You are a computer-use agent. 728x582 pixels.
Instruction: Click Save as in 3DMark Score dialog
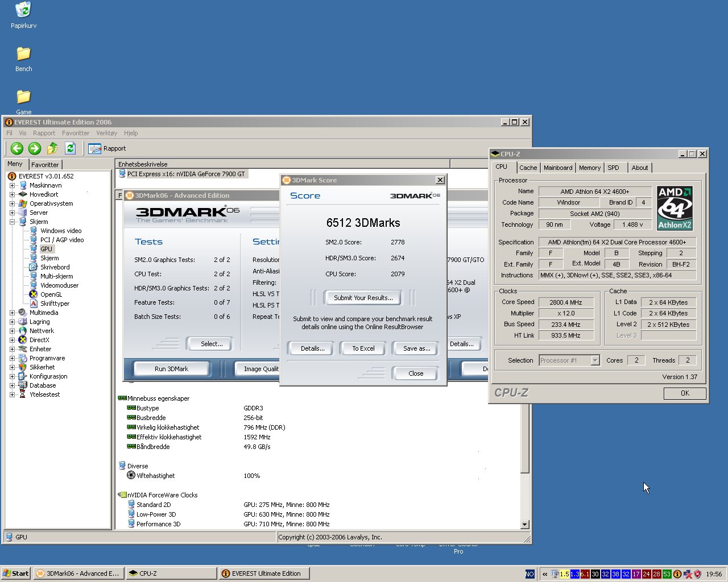416,348
